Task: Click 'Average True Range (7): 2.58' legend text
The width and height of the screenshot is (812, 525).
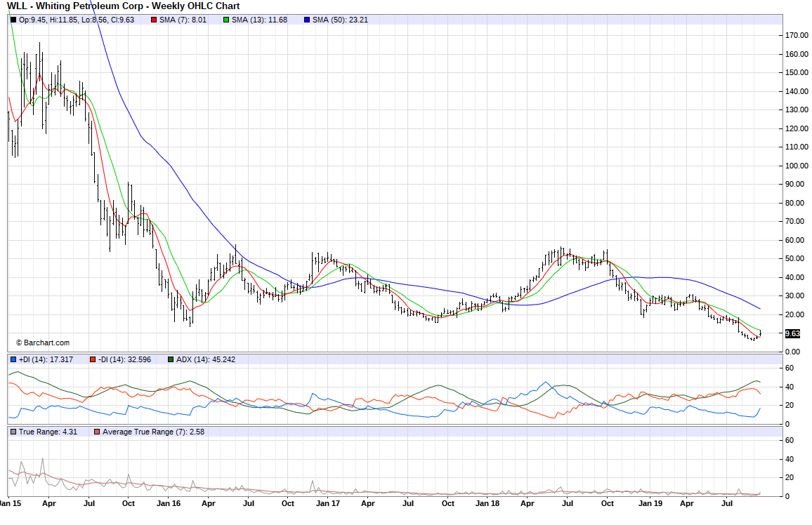Action: click(x=153, y=432)
